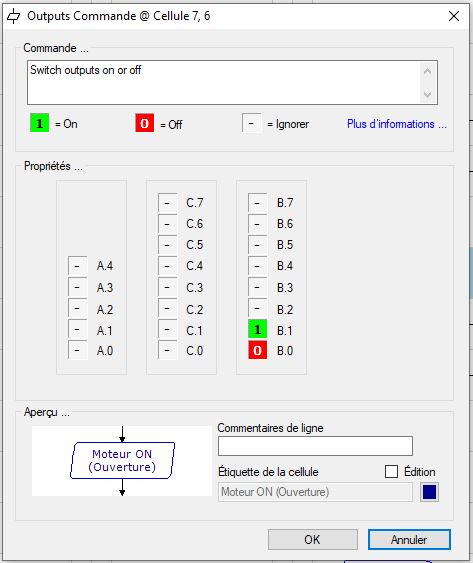The height and width of the screenshot is (563, 473).
Task: Confirm with the OK button
Action: 312,539
